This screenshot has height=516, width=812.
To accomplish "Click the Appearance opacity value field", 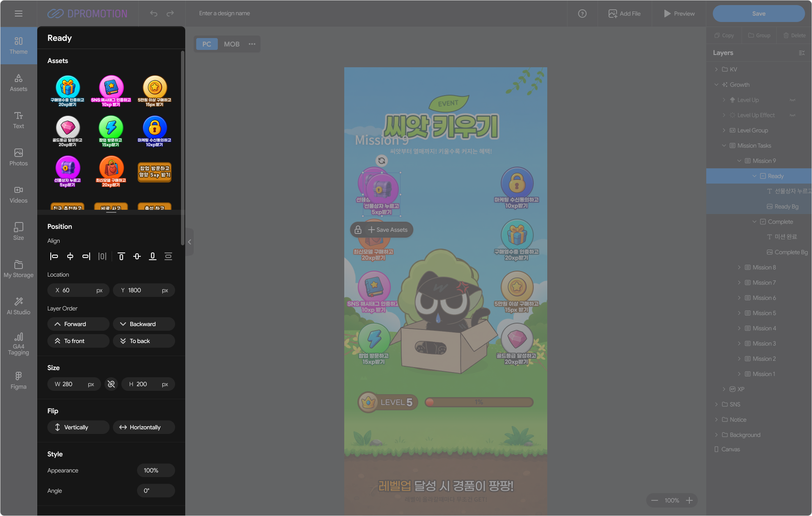I will click(156, 470).
